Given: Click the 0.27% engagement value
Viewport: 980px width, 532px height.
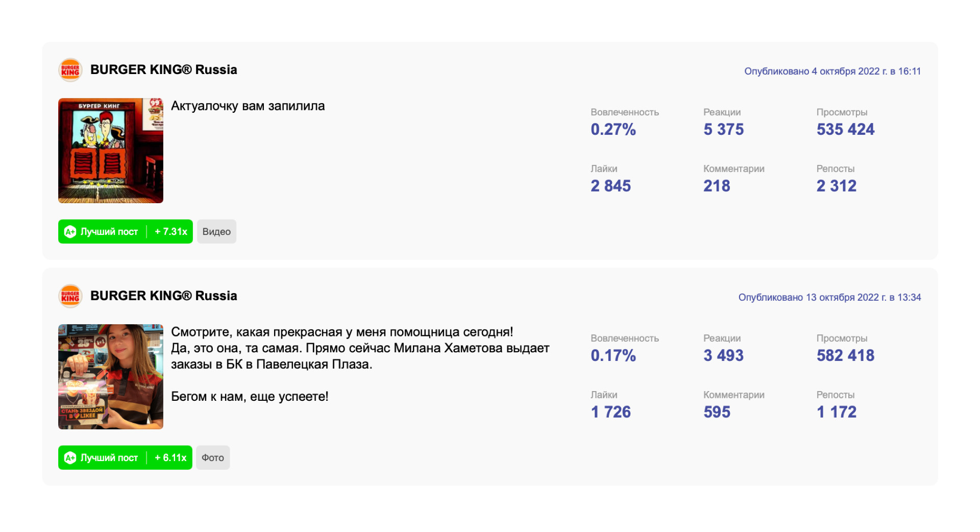Looking at the screenshot, I should (x=613, y=130).
